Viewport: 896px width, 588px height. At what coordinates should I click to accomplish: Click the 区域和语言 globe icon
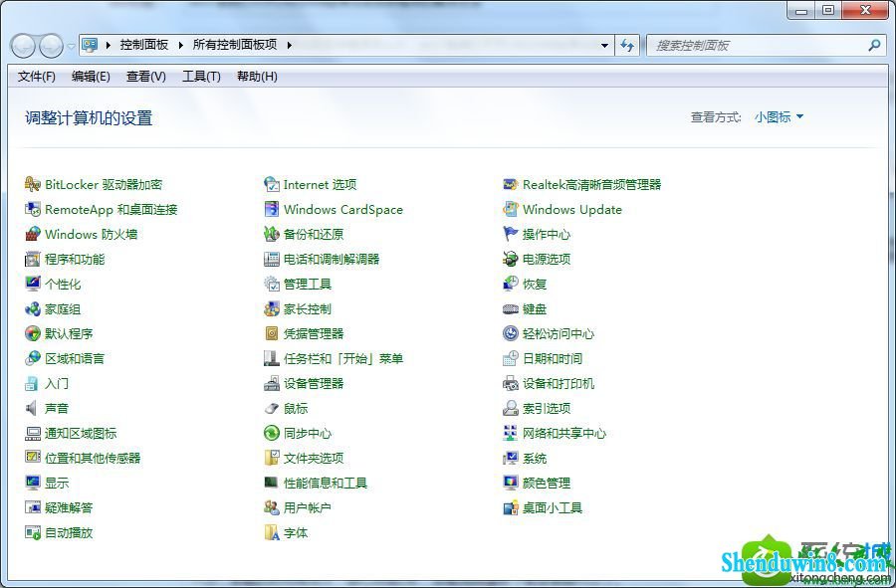coord(33,358)
